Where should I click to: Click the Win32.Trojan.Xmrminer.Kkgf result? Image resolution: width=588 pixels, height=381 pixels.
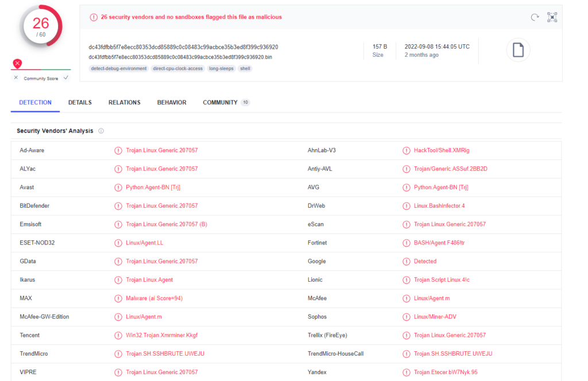161,335
